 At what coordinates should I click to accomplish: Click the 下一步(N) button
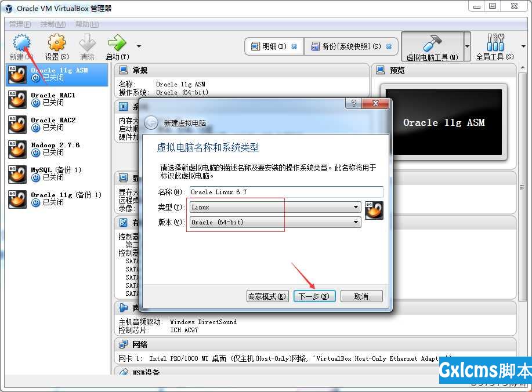(x=314, y=296)
